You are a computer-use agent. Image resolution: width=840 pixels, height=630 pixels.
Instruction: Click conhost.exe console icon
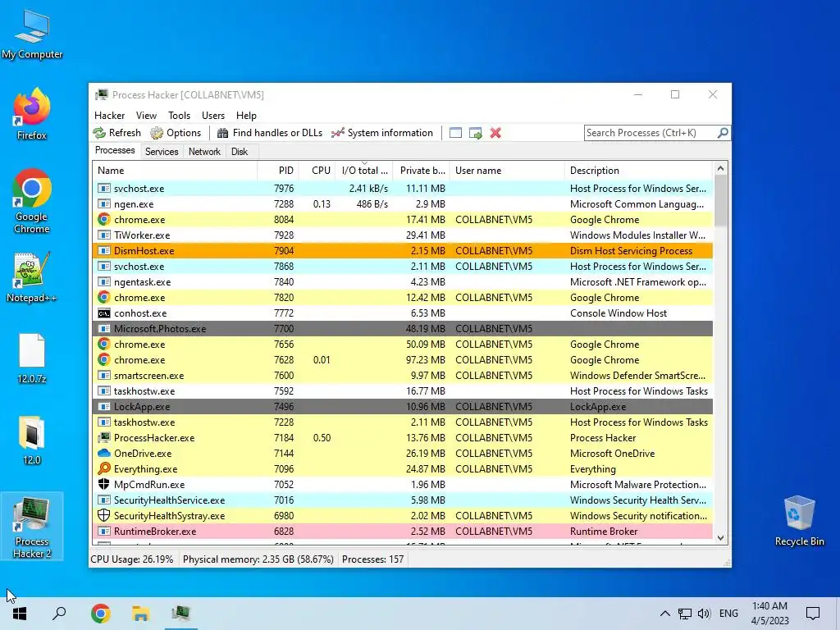click(x=104, y=313)
